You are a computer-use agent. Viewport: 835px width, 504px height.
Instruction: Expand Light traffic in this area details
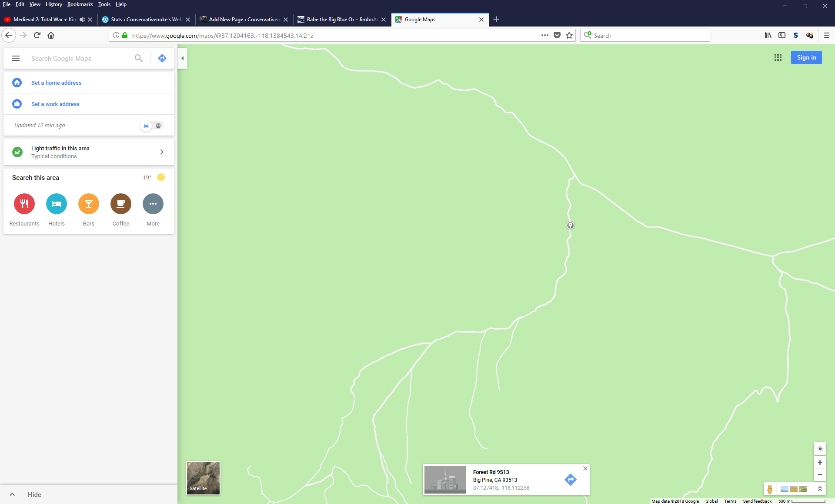point(162,152)
